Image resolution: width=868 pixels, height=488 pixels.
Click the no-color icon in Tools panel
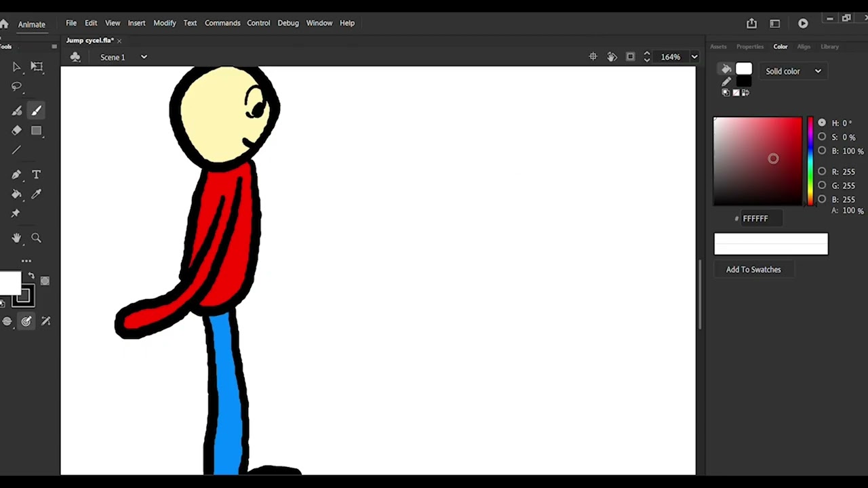click(45, 281)
